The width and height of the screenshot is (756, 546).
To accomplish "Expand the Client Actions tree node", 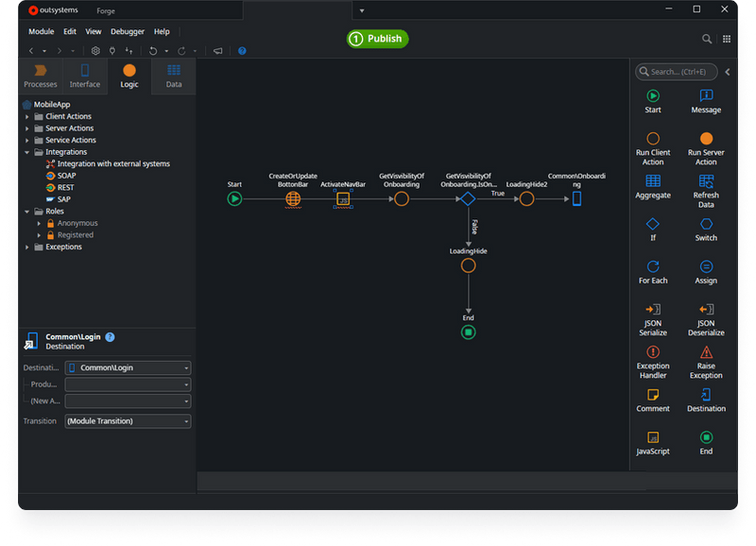I will tap(26, 115).
